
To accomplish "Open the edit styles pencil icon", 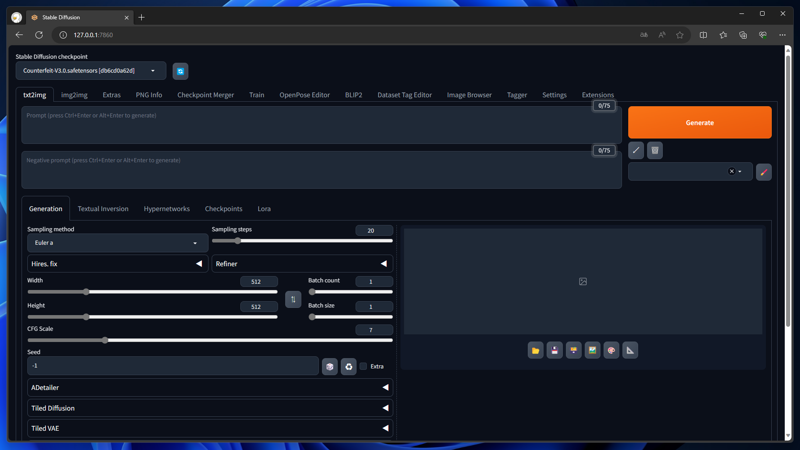I will [763, 172].
